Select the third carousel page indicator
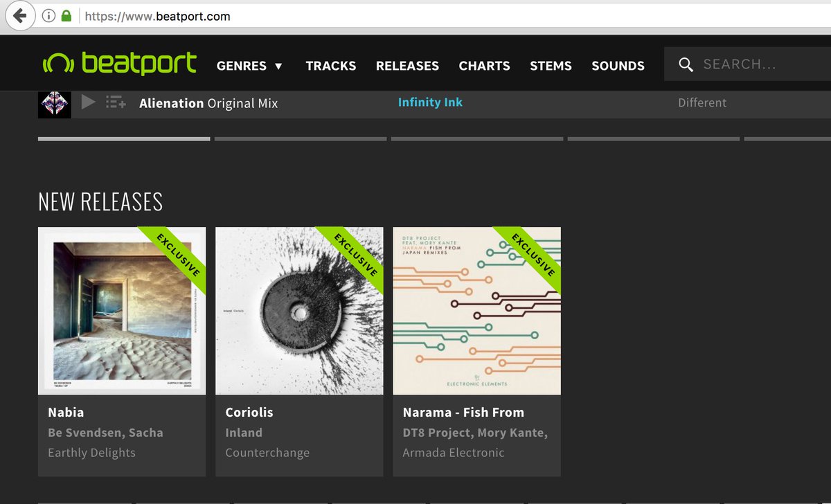 pyautogui.click(x=477, y=139)
